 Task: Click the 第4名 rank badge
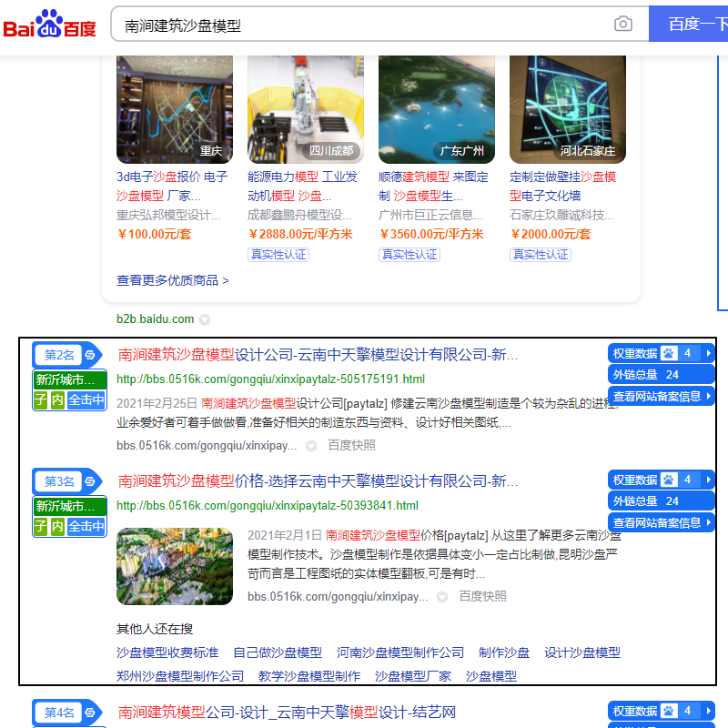[59, 713]
